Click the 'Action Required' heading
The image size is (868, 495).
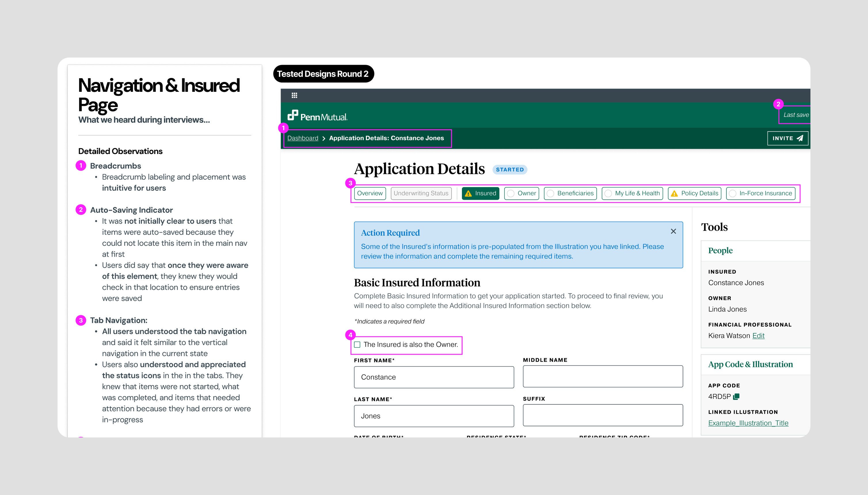point(390,233)
